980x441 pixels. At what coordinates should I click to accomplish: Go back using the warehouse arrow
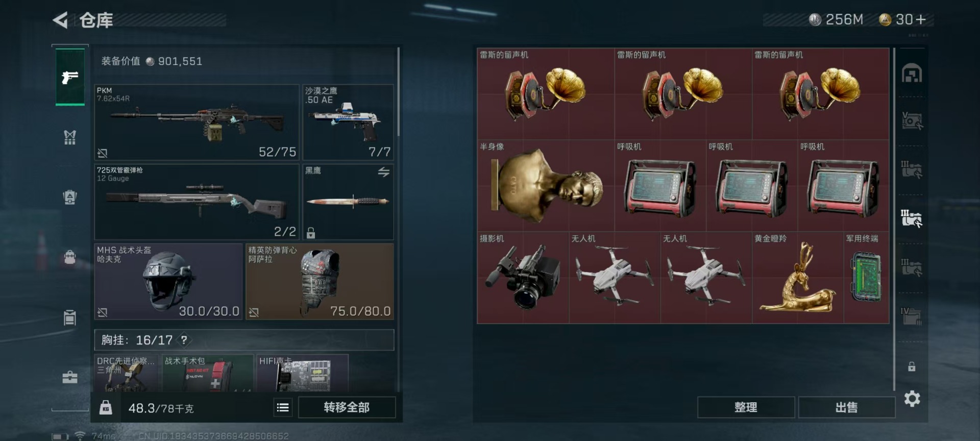click(x=60, y=20)
